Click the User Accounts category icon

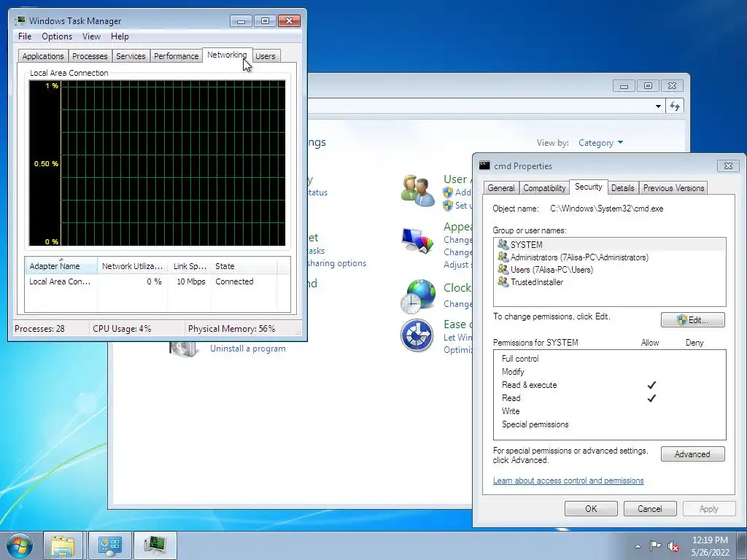click(x=417, y=190)
